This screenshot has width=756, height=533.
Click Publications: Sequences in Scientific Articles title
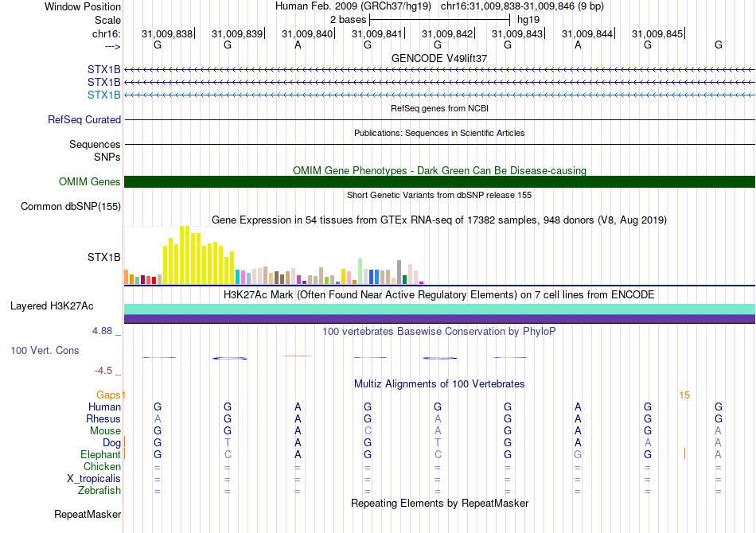point(439,133)
